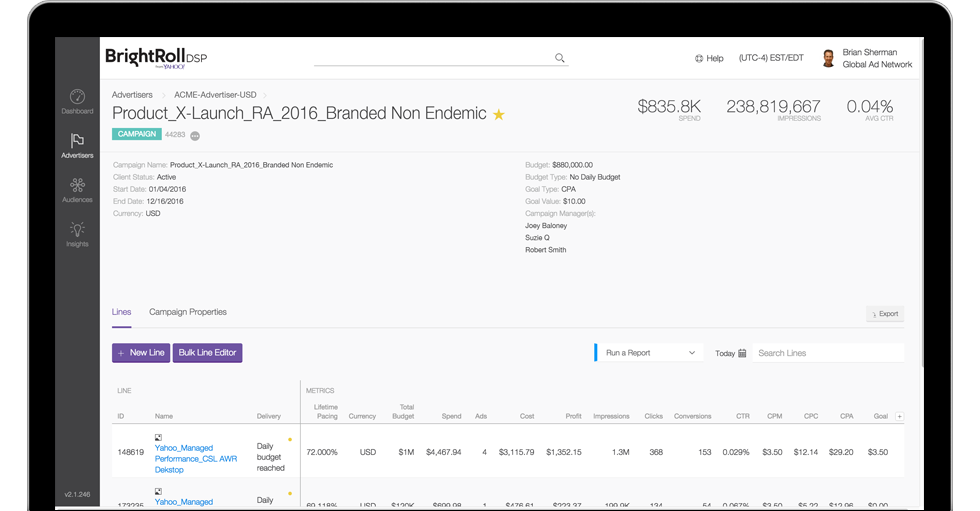Click the line type icon for 148619

(159, 437)
